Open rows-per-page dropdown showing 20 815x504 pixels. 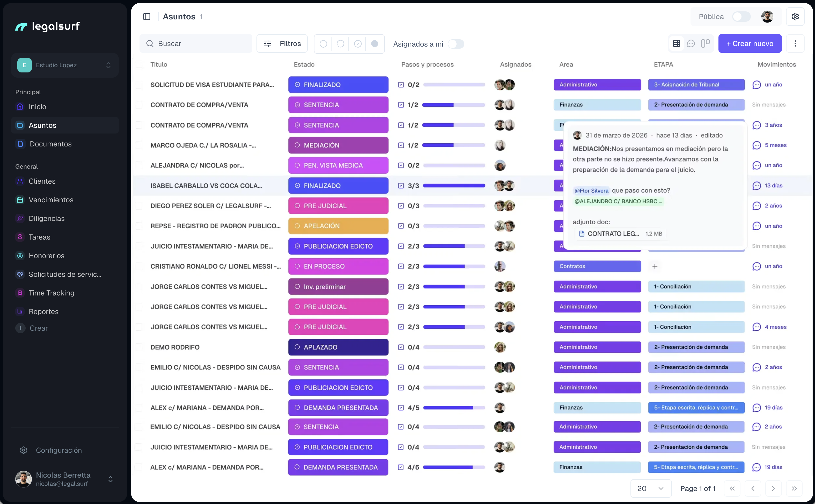pyautogui.click(x=651, y=489)
